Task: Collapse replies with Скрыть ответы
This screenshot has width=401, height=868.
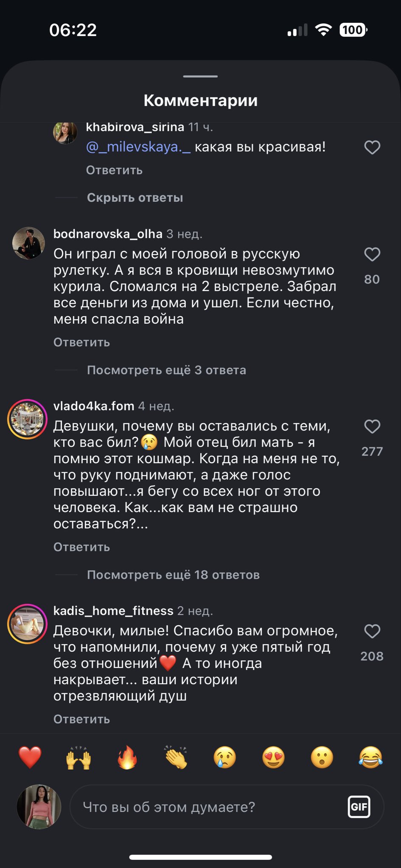Action: pyautogui.click(x=135, y=198)
